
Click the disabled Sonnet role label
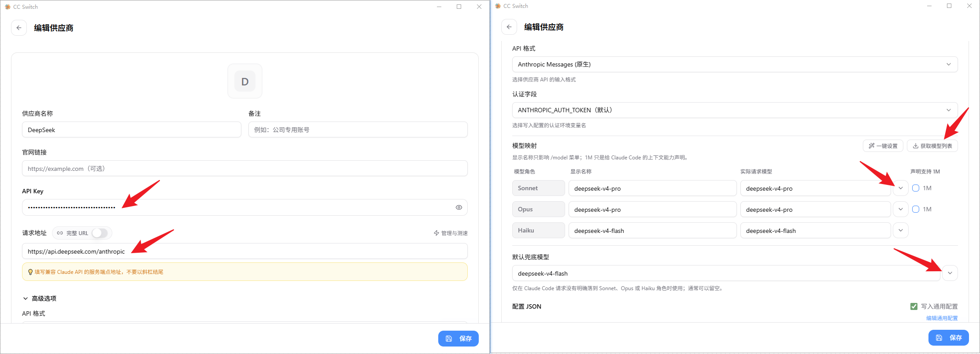(539, 188)
